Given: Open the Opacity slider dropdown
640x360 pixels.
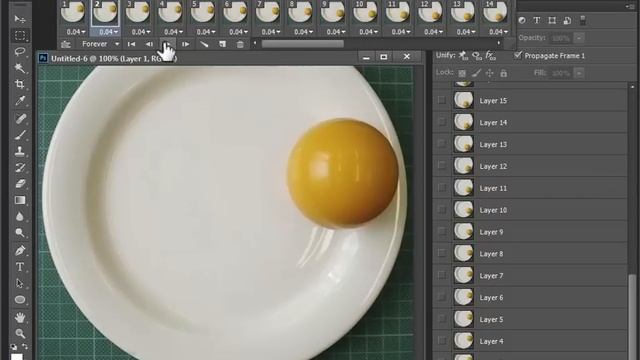Looking at the screenshot, I should coord(579,38).
